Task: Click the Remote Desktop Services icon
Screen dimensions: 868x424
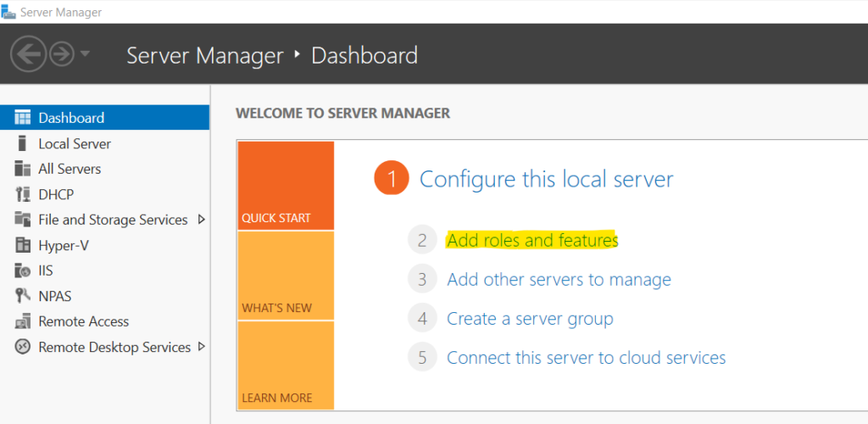Action: [23, 347]
